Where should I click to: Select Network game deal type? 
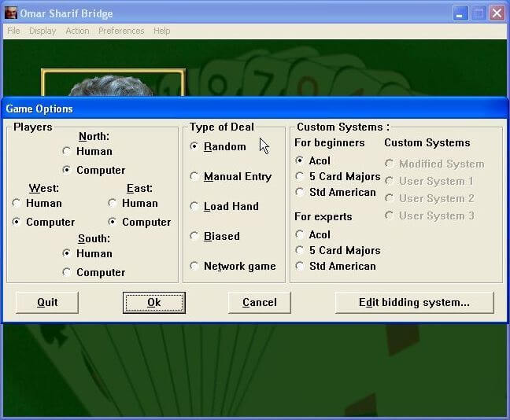pos(232,267)
